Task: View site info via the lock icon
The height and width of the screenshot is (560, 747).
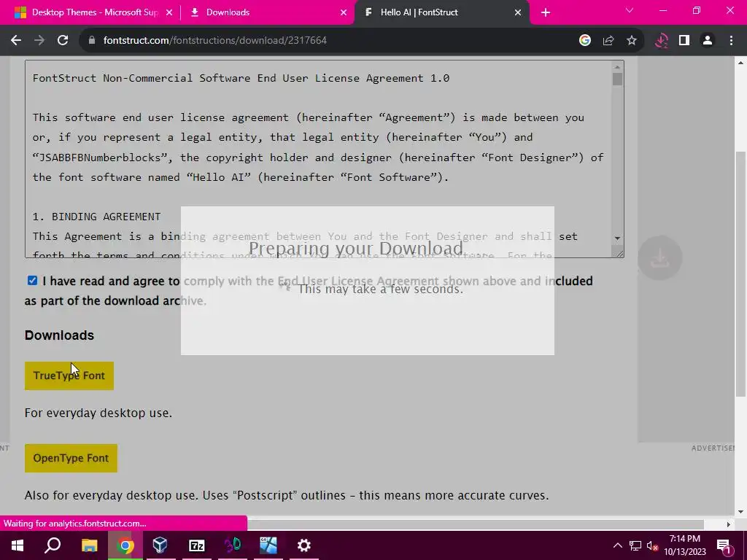Action: pyautogui.click(x=92, y=41)
